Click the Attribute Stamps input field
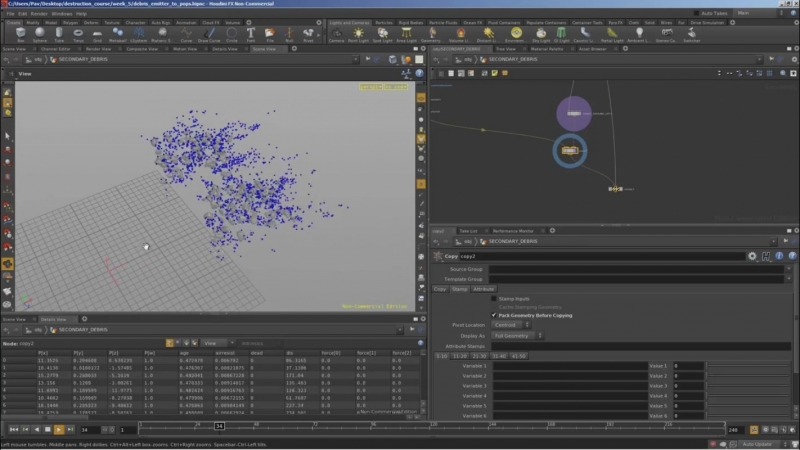This screenshot has width=800, height=450. coord(641,346)
